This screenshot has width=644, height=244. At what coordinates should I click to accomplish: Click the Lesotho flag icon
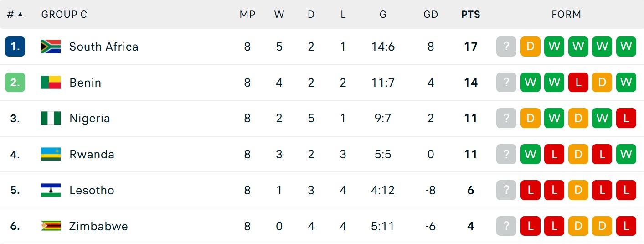[51, 190]
